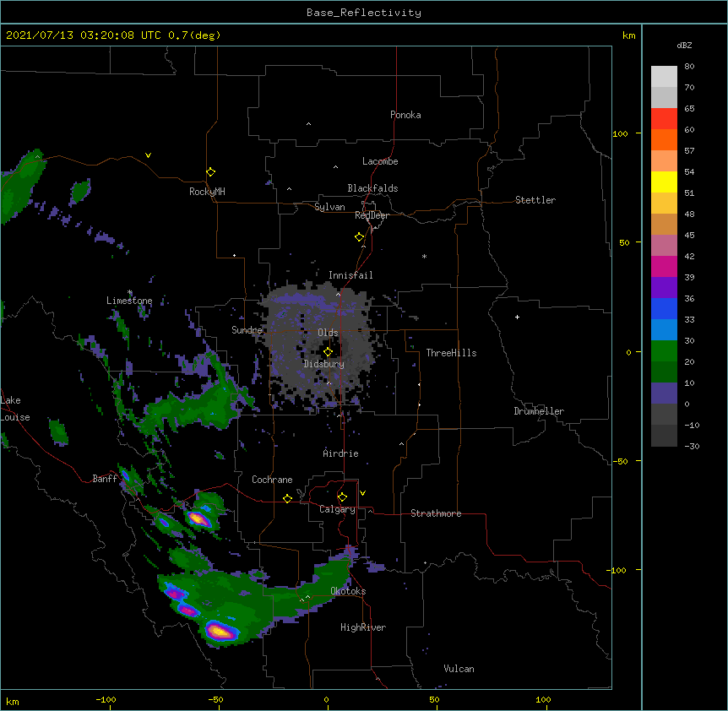Select the Stettler label
Screen dimensions: 728x711
[535, 200]
